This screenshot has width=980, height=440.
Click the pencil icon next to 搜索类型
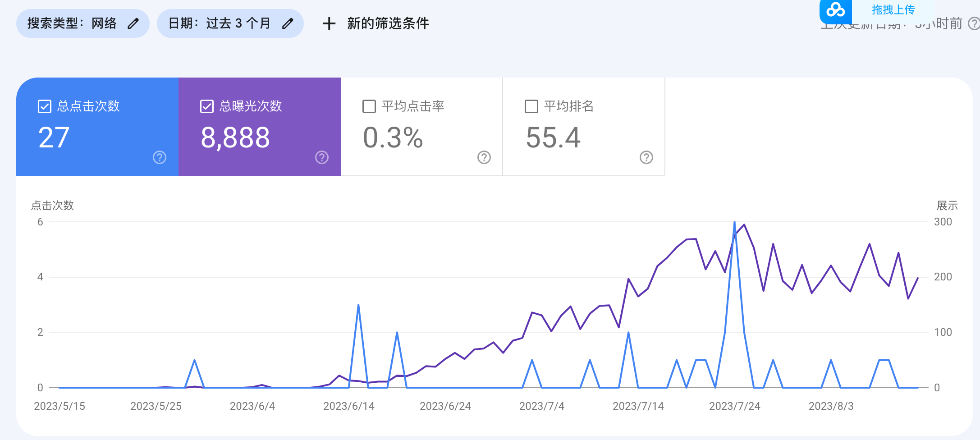pyautogui.click(x=132, y=23)
